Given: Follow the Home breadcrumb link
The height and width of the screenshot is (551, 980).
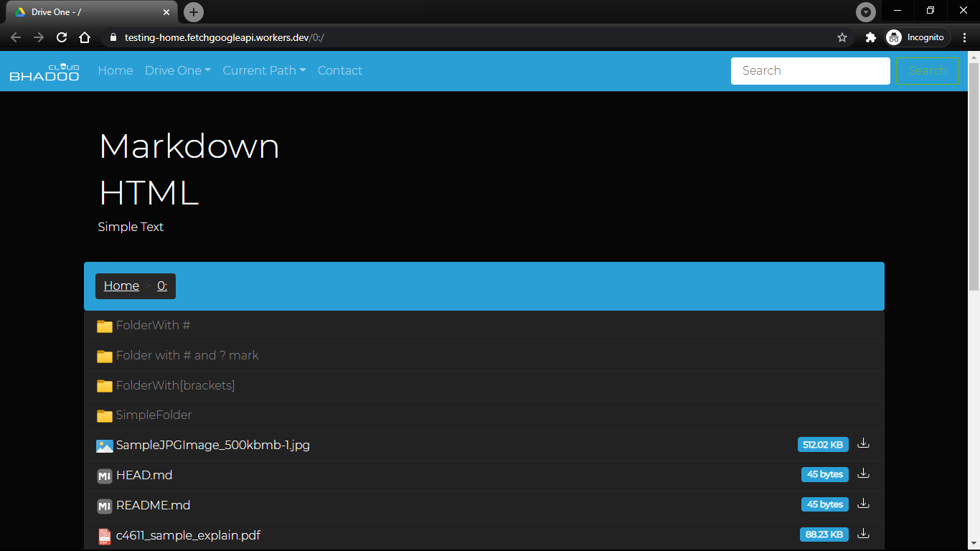Looking at the screenshot, I should [x=121, y=286].
